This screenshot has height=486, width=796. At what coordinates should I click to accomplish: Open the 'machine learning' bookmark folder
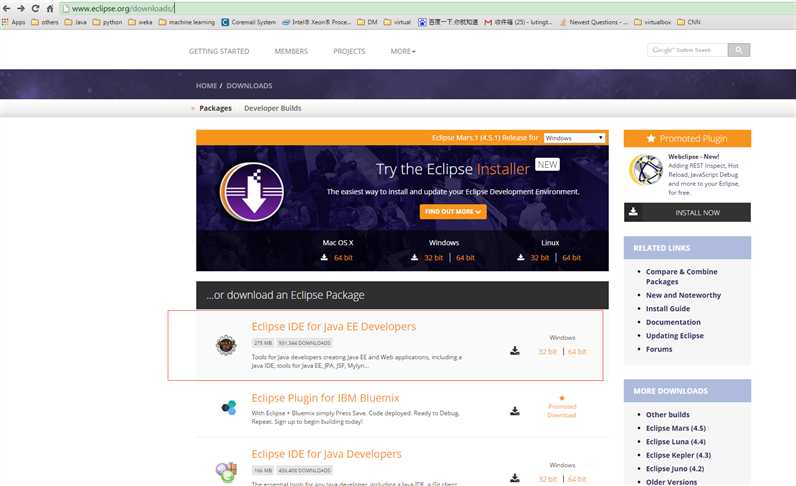click(x=186, y=22)
